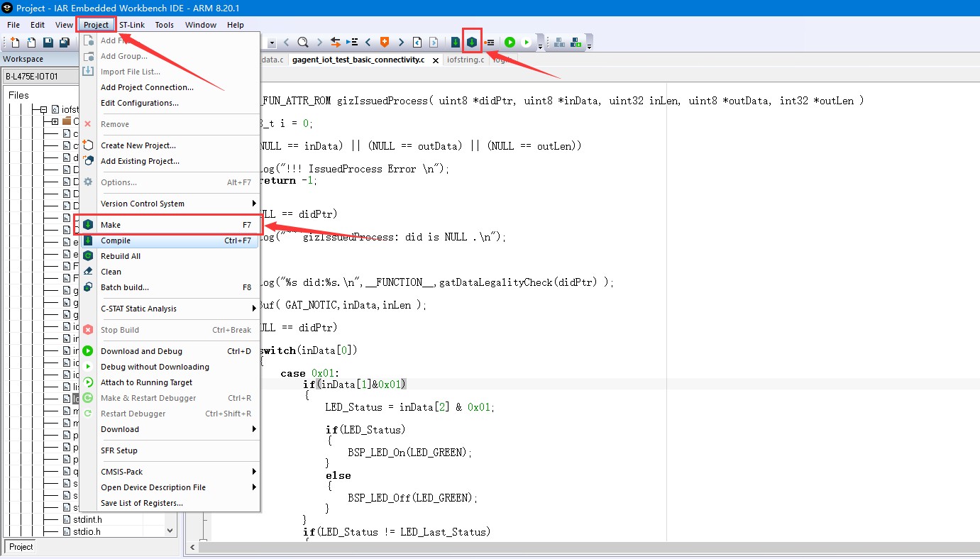This screenshot has width=980, height=559.
Task: Collapse the iofst project tree node
Action: coord(43,110)
